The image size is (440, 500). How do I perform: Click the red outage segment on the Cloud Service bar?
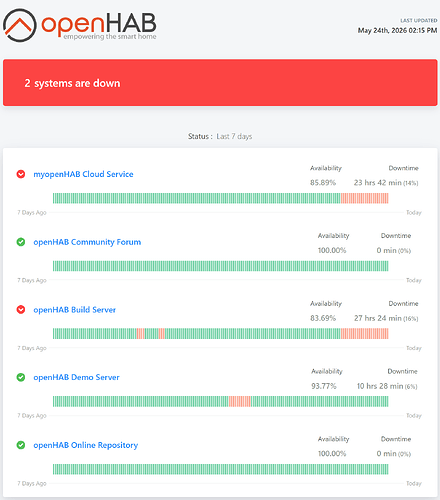point(365,198)
